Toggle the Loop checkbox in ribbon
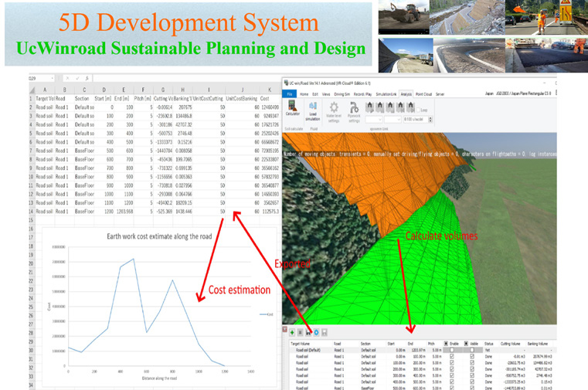Screen dimensions: 588x390 419,110
